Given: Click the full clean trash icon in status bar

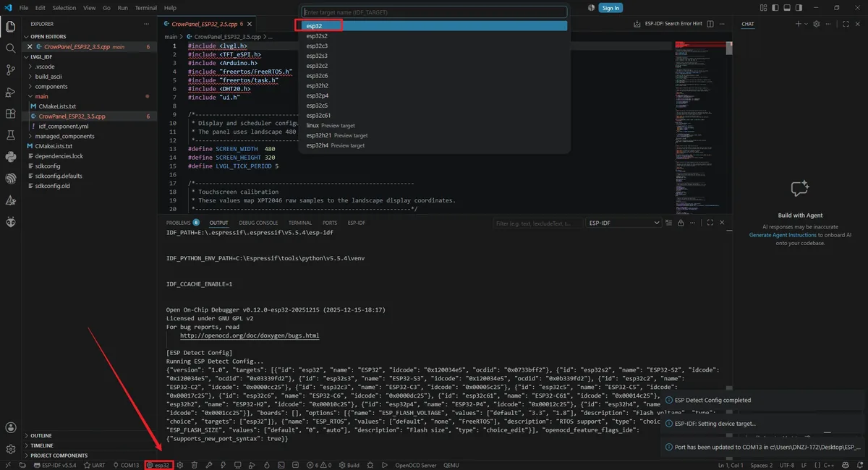Looking at the screenshot, I should [195, 465].
